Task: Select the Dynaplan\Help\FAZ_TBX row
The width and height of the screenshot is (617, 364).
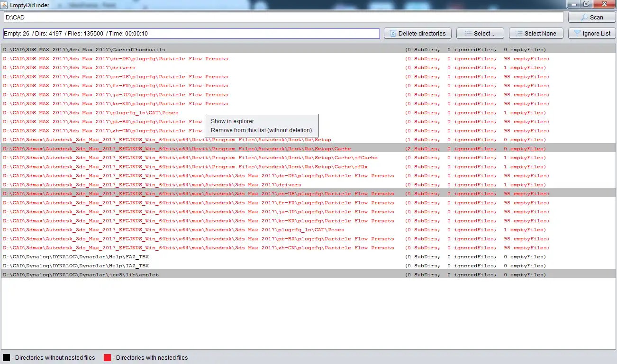Action: click(308, 257)
